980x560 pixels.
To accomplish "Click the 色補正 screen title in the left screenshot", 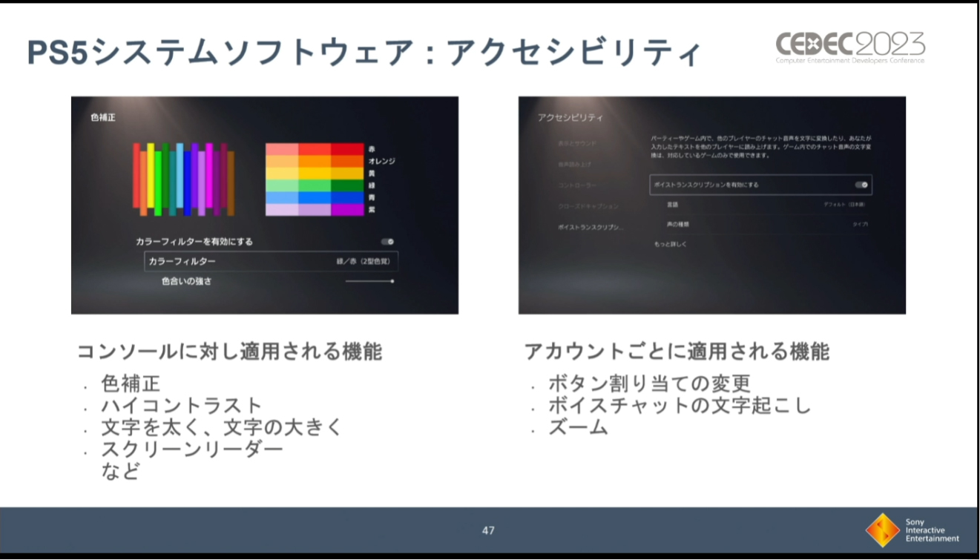I will [x=103, y=117].
